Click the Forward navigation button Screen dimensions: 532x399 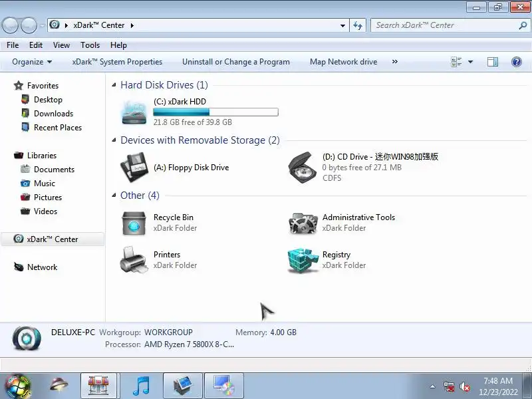tap(29, 25)
